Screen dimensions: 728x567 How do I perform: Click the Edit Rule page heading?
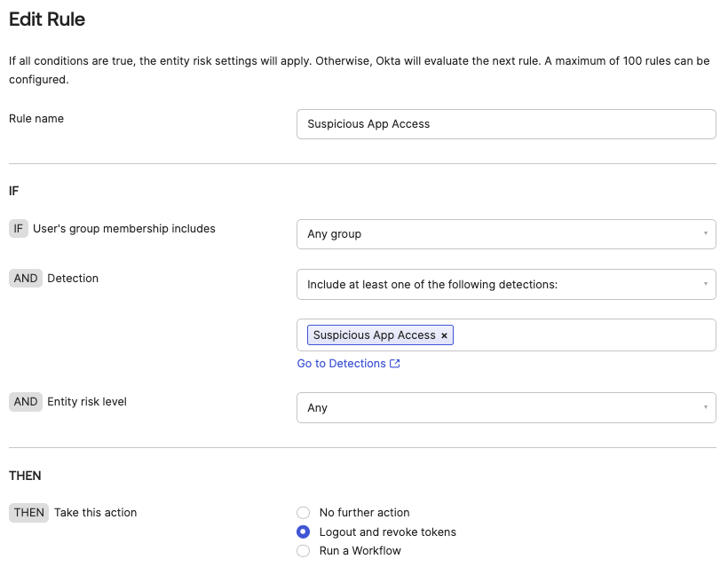[x=47, y=19]
